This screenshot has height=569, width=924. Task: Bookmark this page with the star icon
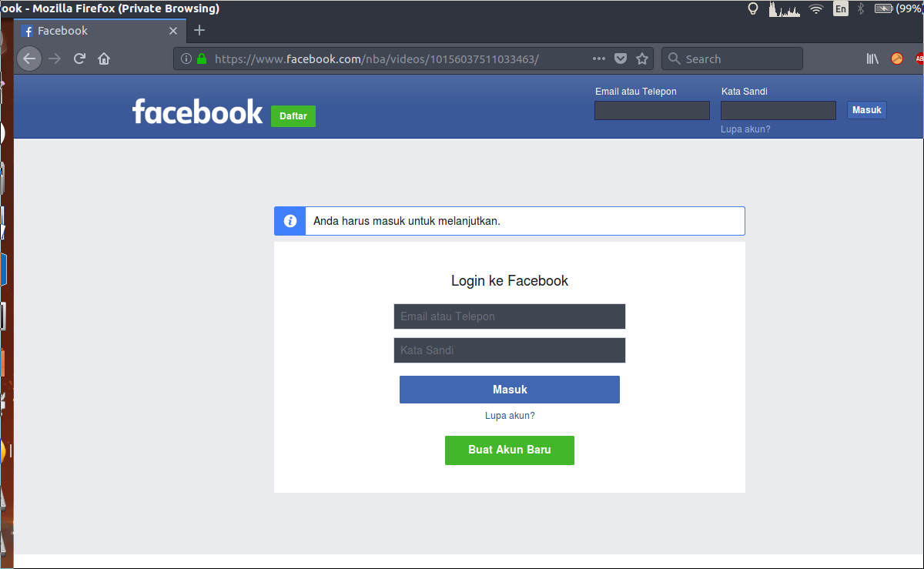[x=642, y=59]
